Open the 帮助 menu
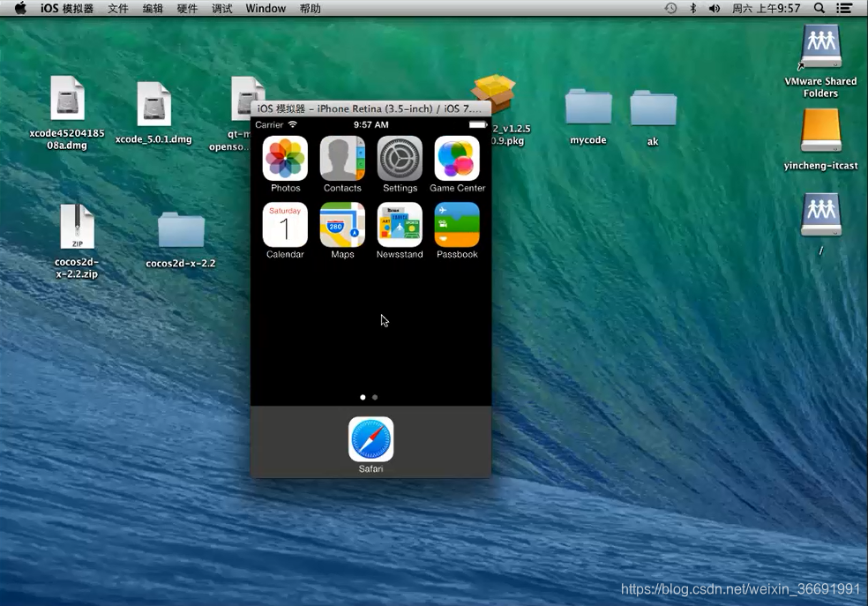The height and width of the screenshot is (606, 868). point(310,8)
